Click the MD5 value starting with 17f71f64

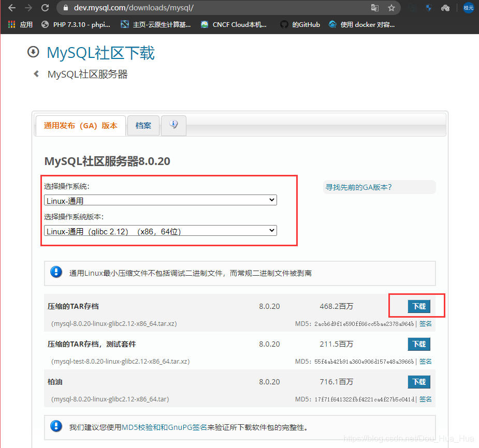[x=364, y=399]
